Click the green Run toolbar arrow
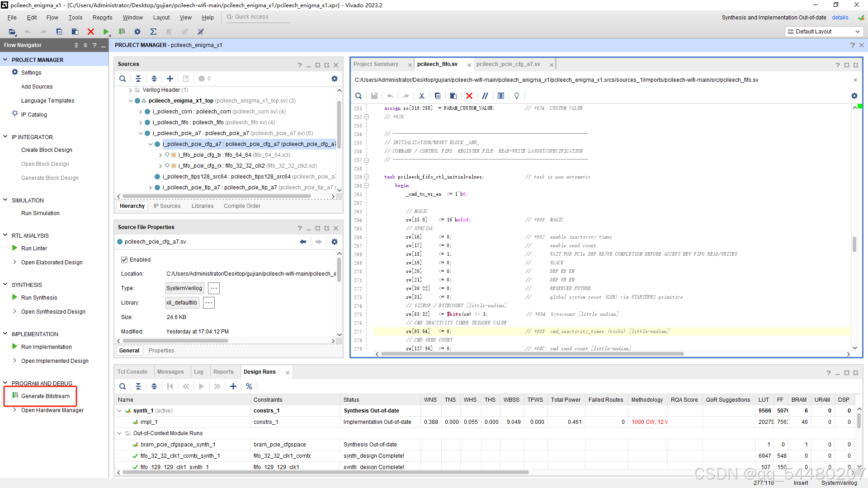 coord(106,32)
